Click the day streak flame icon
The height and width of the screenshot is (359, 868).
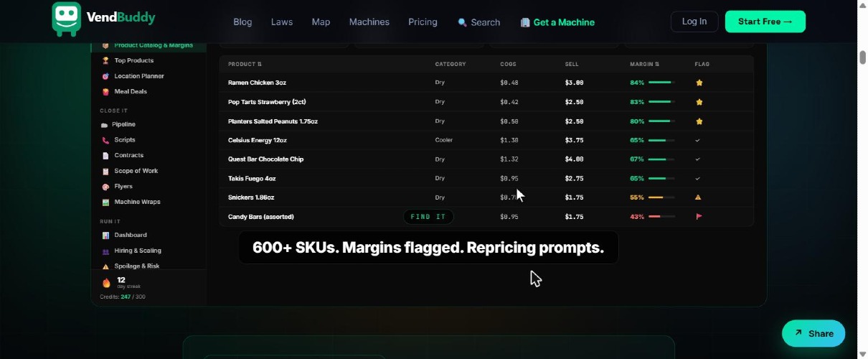pos(106,283)
